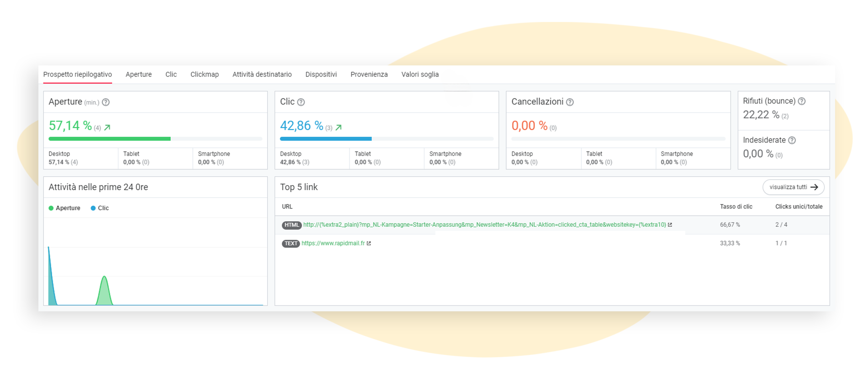Click external link icon beside rapidmail.fr
The height and width of the screenshot is (379, 868).
(369, 244)
